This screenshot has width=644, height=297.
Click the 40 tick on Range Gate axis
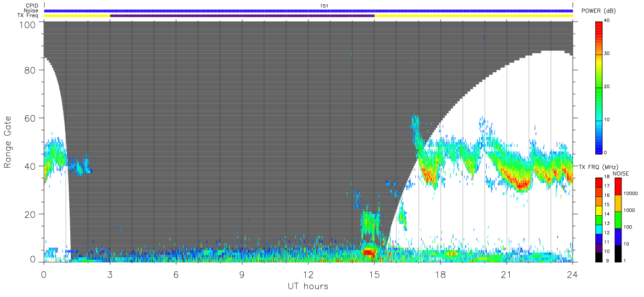point(31,166)
